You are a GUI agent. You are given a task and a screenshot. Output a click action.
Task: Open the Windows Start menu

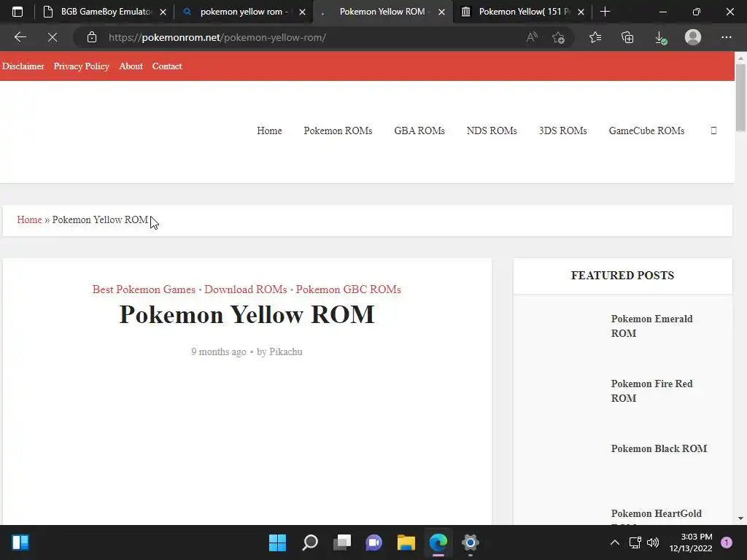point(277,542)
